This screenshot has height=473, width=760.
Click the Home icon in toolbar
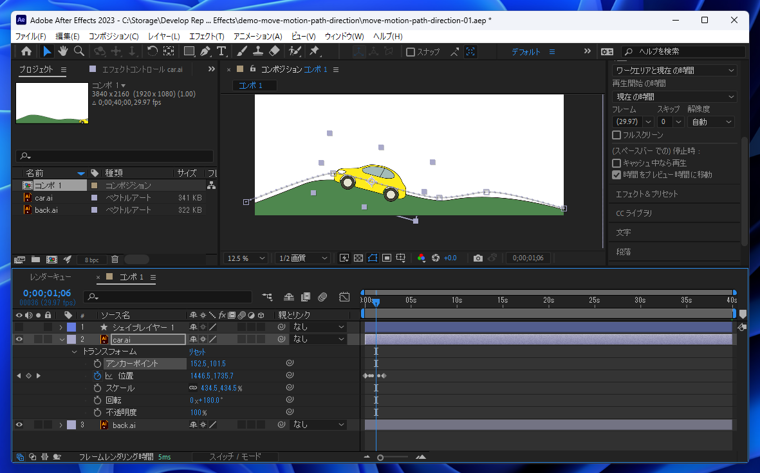26,51
